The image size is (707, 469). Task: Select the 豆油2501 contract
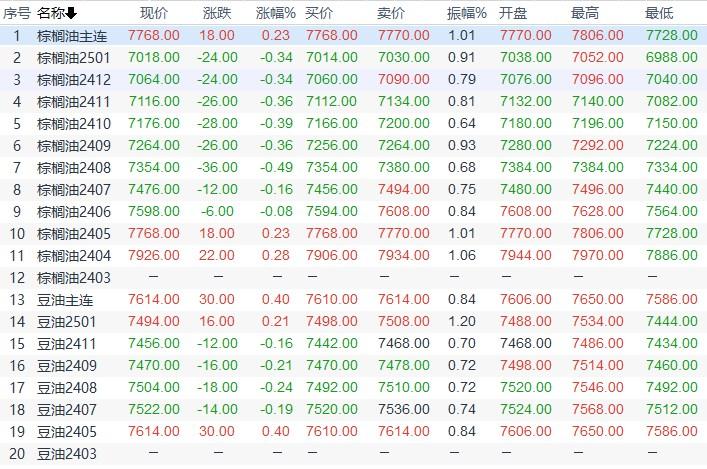click(x=67, y=322)
